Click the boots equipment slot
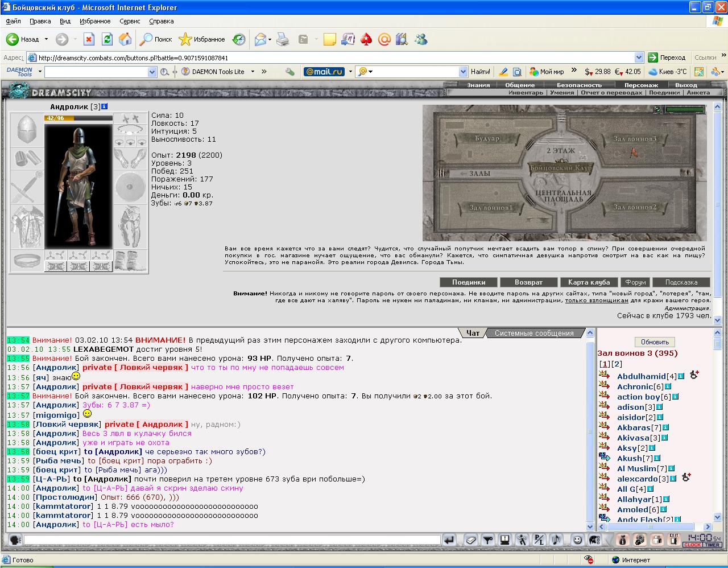This screenshot has height=568, width=728. (130, 261)
